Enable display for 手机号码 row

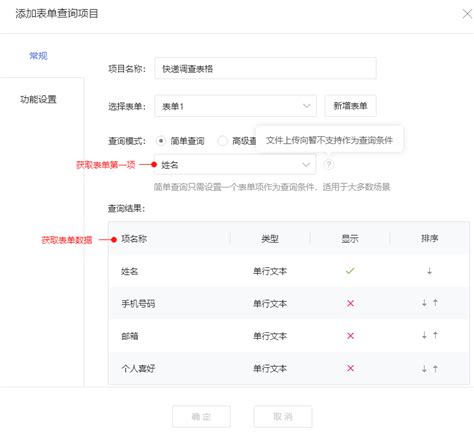click(x=350, y=303)
